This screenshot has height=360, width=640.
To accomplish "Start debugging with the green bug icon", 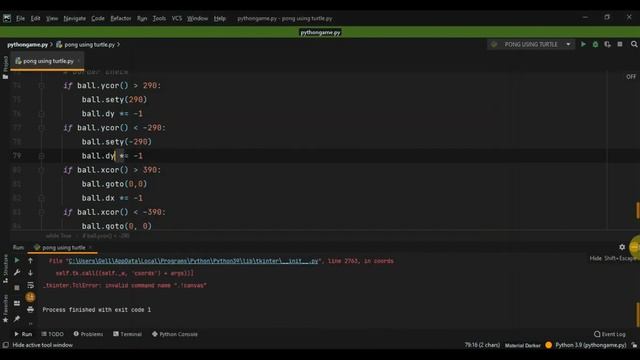I will click(x=596, y=44).
